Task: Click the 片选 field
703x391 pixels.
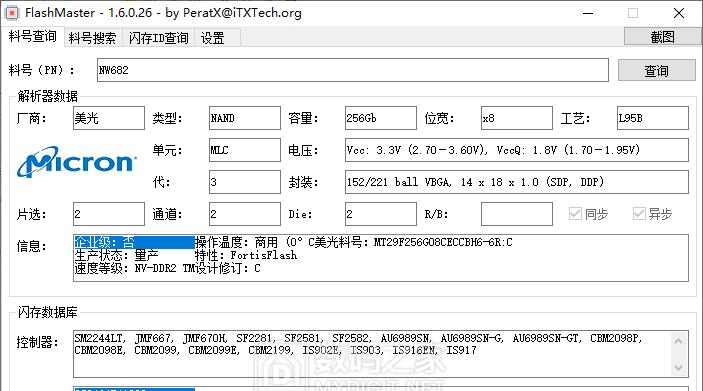Action: [x=109, y=214]
